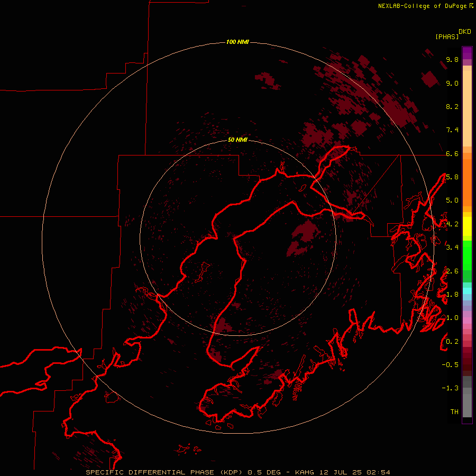
Task: Click the 7.4 value on color scale
Action: click(452, 130)
